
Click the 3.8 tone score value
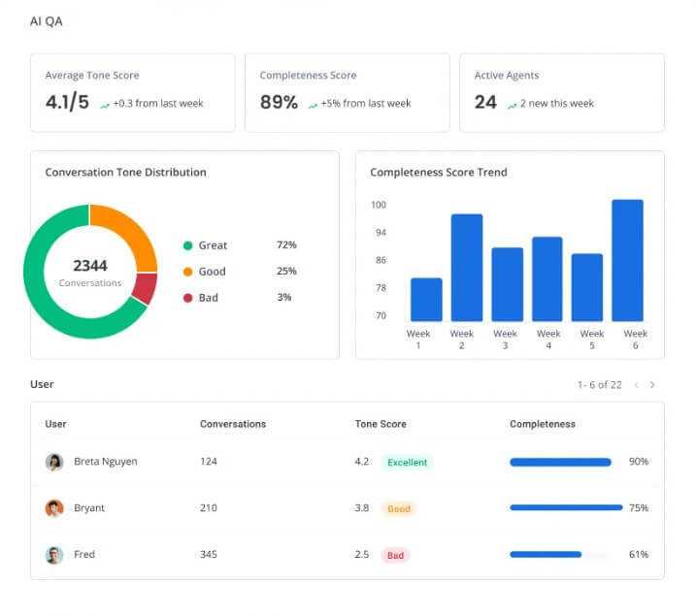362,508
